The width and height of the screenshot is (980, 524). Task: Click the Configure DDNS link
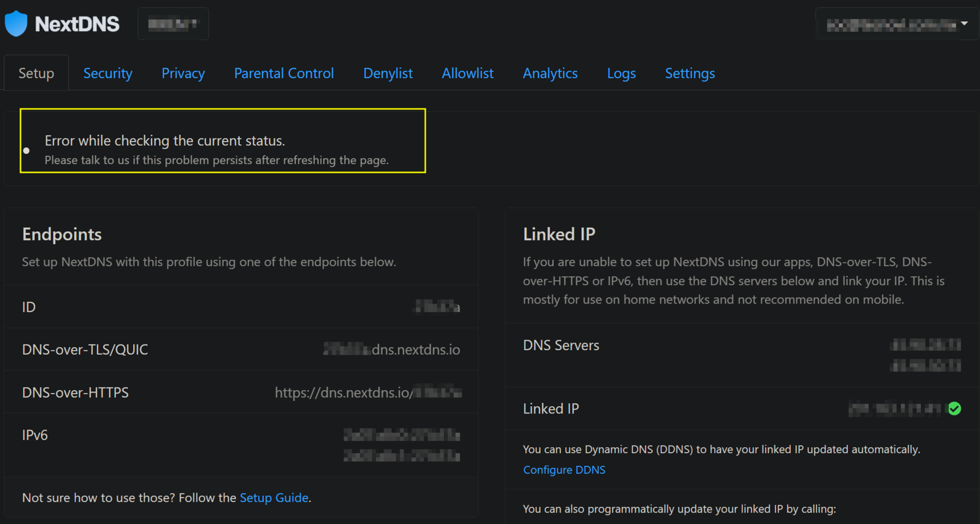[564, 469]
